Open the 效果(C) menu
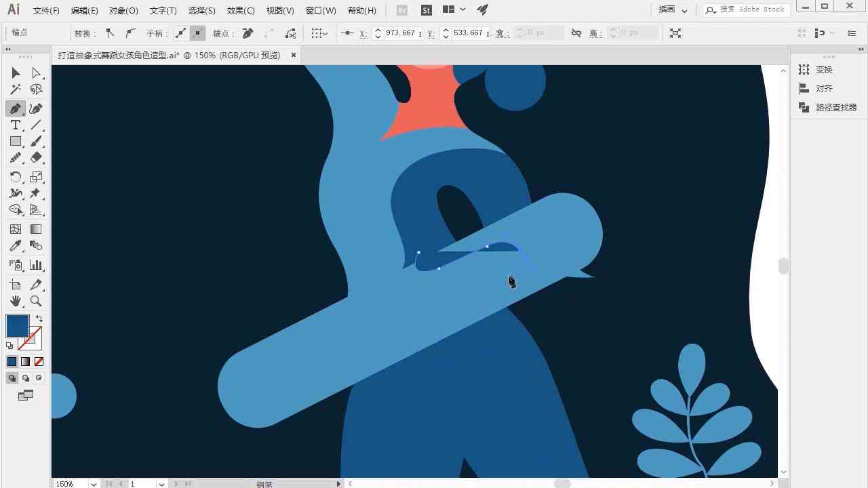This screenshot has width=868, height=488. pyautogui.click(x=241, y=10)
